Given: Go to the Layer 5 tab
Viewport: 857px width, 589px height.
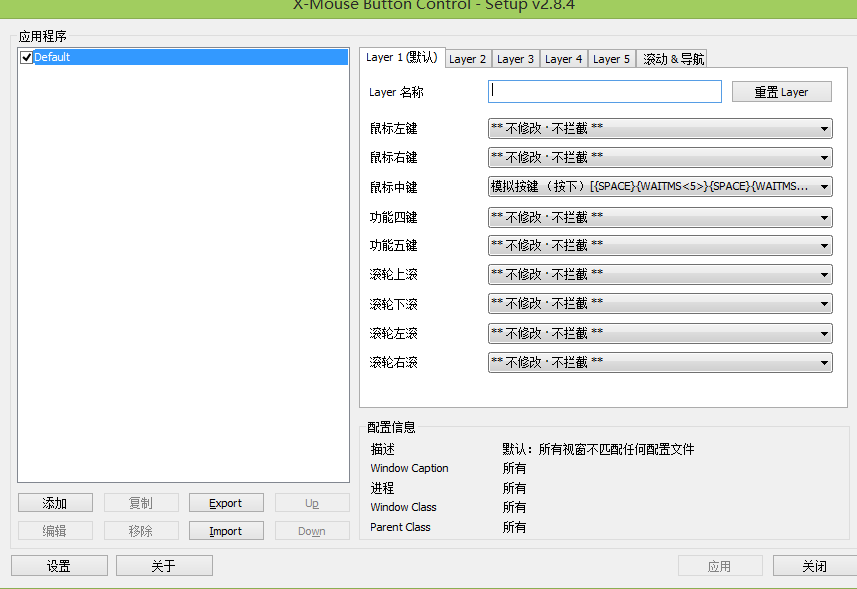Looking at the screenshot, I should coord(612,59).
